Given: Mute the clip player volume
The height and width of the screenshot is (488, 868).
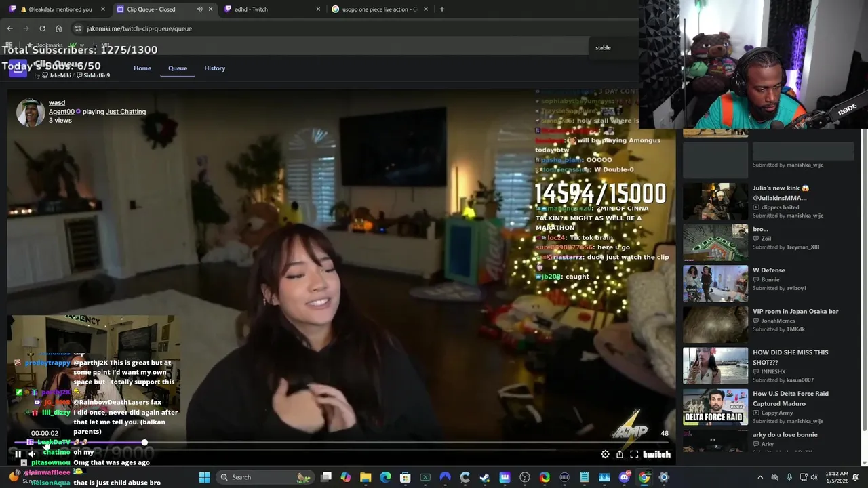Looking at the screenshot, I should coord(31,454).
